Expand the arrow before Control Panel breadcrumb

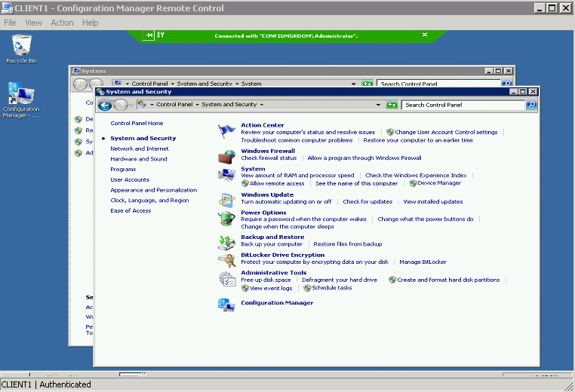point(152,105)
